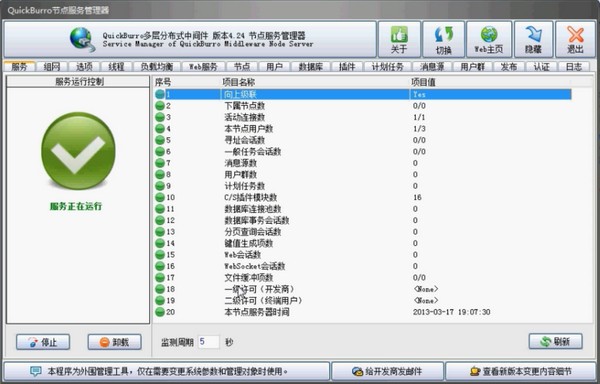Screen dimensions: 600x384
Task: Click value 16 of C/S插件模块数
Action: point(417,198)
